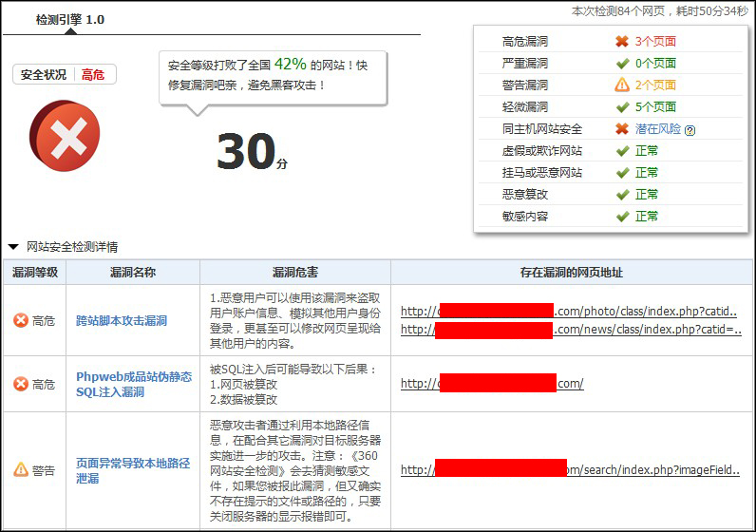Click the 5个页面 minor vulnerability count
The image size is (756, 532).
[x=655, y=107]
